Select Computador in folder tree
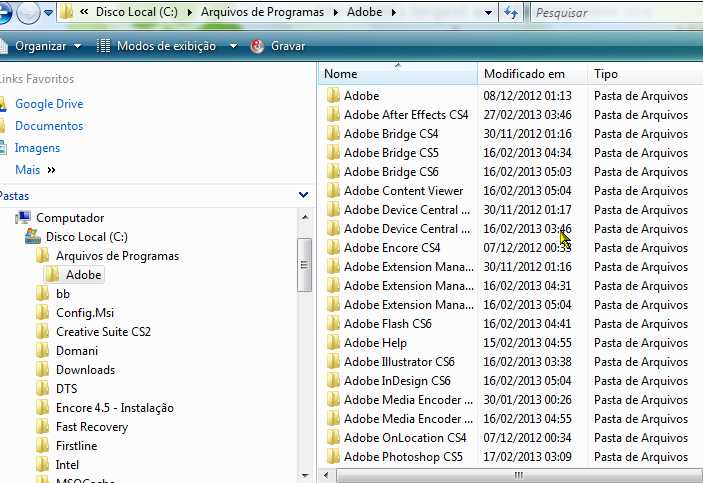 click(70, 218)
